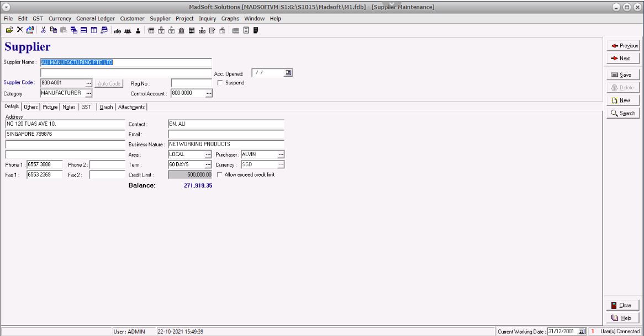Click the Supplier Name input field
Screen dimensions: 644x336
[x=126, y=62]
